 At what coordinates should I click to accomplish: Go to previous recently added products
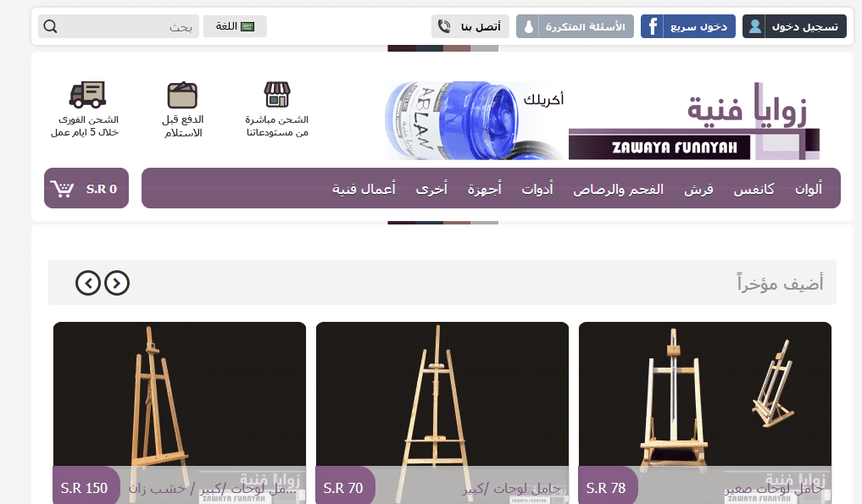tap(88, 283)
